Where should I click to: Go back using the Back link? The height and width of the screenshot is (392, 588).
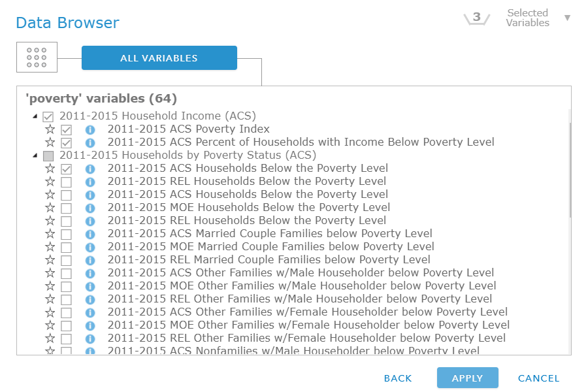click(x=398, y=378)
